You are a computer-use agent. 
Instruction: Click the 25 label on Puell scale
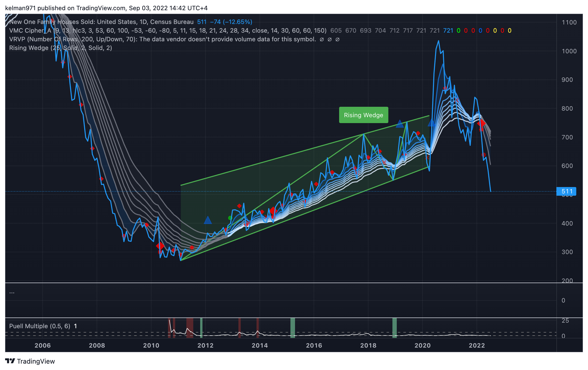(x=565, y=321)
